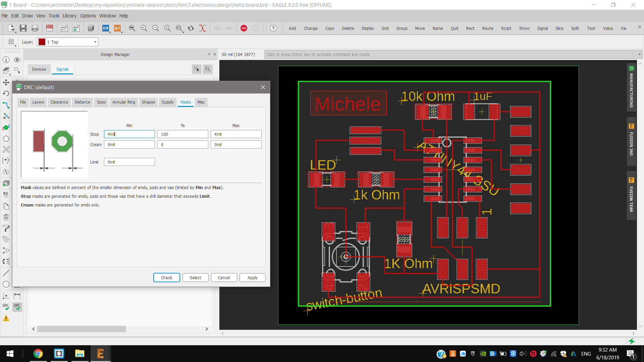Select the Move tool in left sidebar
Image resolution: width=644 pixels, height=362 pixels.
[x=6, y=82]
